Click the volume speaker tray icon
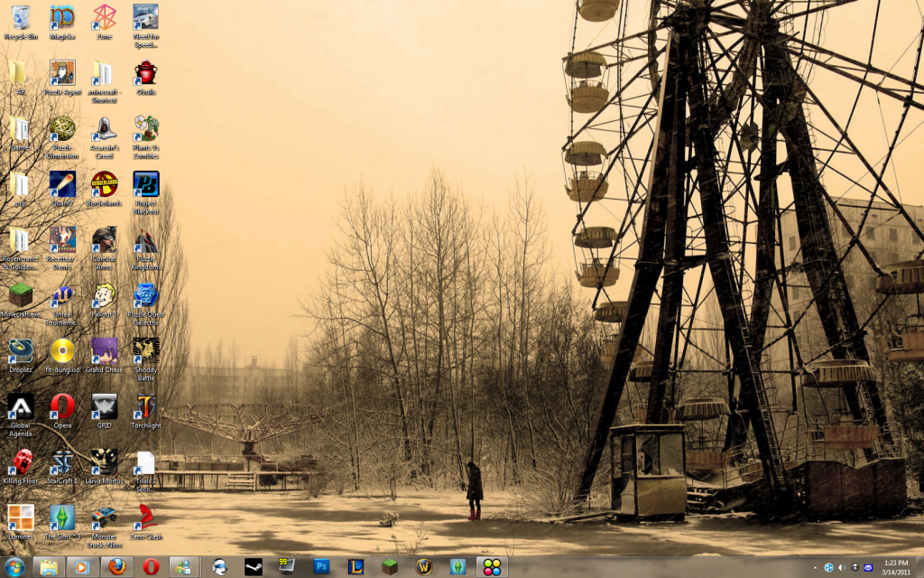924x578 pixels. click(x=842, y=567)
